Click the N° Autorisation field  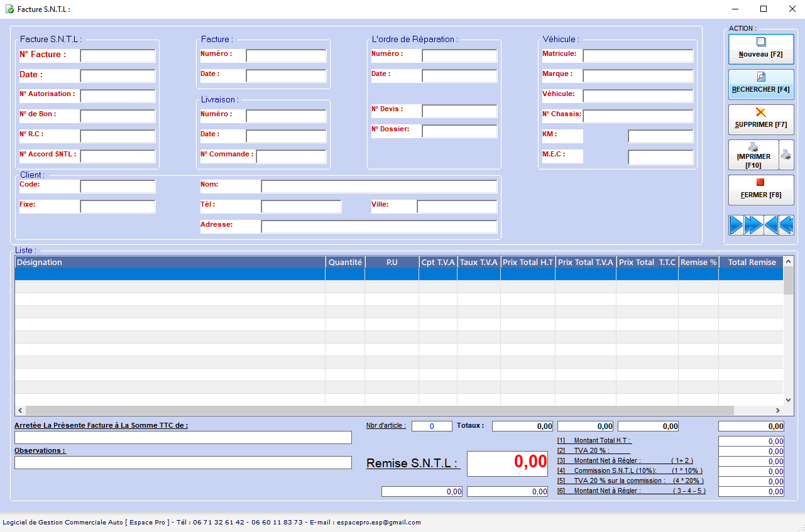(x=118, y=96)
